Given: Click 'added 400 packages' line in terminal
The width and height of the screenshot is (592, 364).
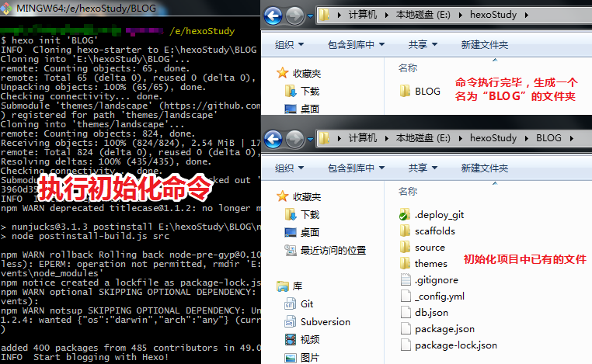Looking at the screenshot, I should click(x=131, y=348).
